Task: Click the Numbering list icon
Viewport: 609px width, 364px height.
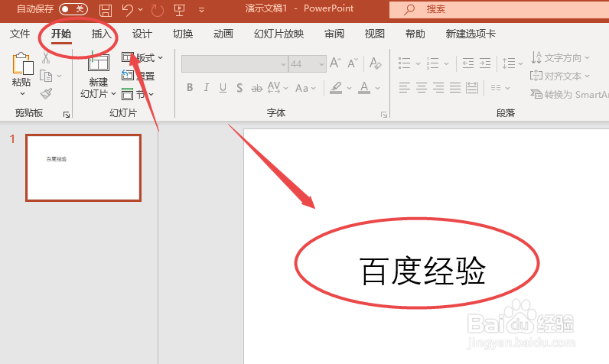Action: [433, 63]
